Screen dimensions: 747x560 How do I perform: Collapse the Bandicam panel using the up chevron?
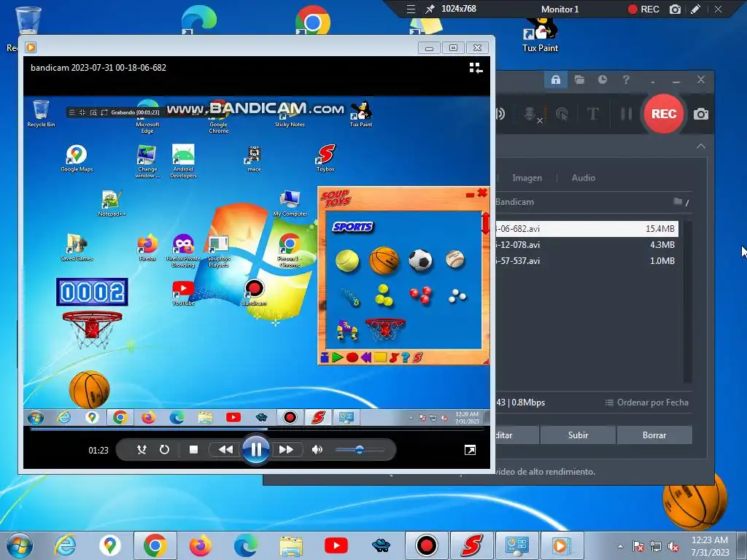click(x=701, y=146)
